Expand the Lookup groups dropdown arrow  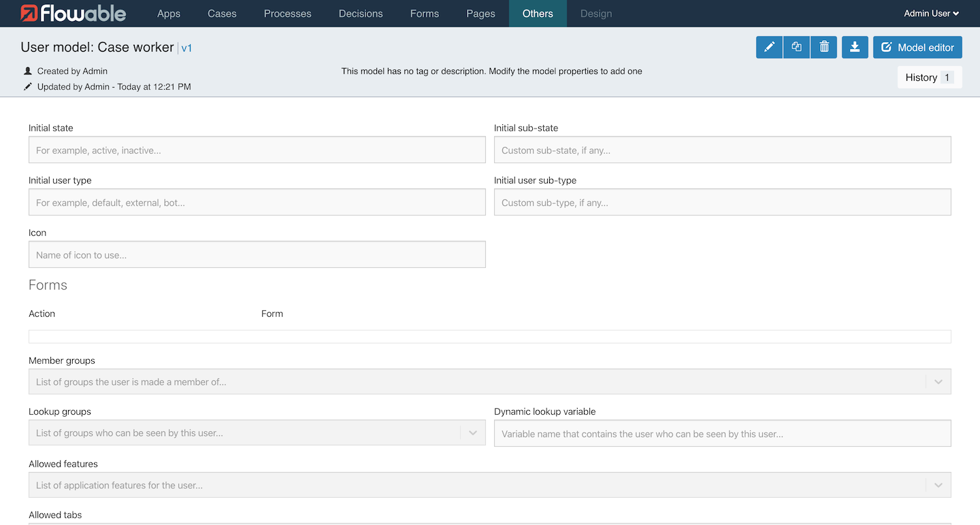(x=473, y=433)
